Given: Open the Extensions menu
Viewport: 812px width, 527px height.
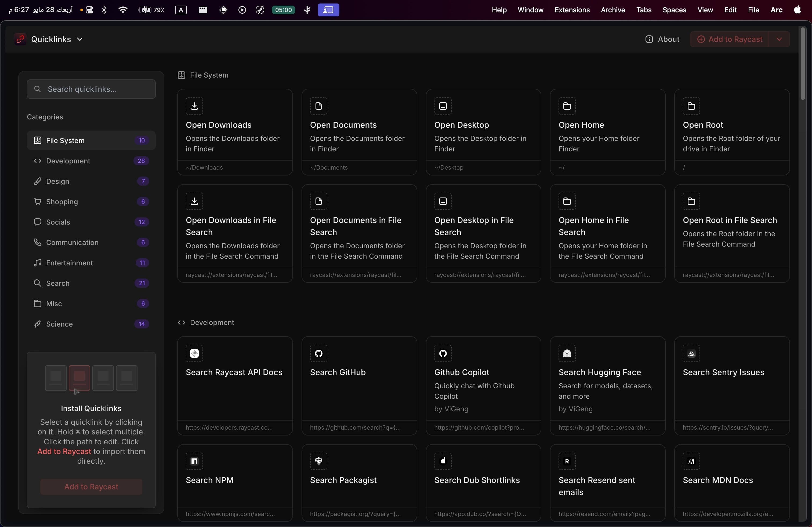Looking at the screenshot, I should click(x=572, y=10).
